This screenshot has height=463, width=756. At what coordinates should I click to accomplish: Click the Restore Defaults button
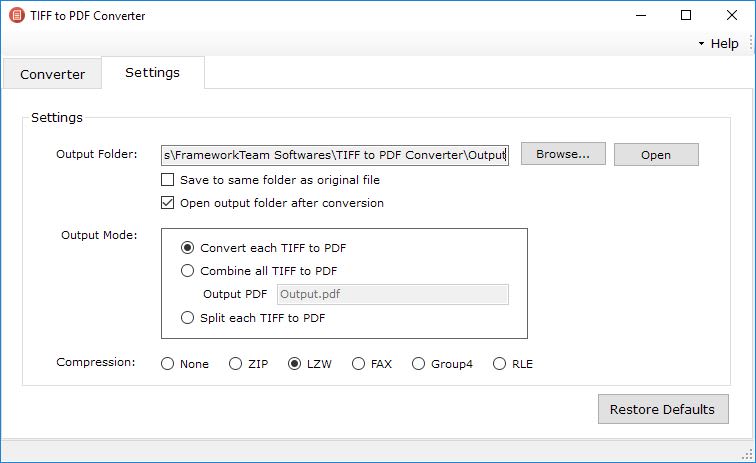(662, 409)
